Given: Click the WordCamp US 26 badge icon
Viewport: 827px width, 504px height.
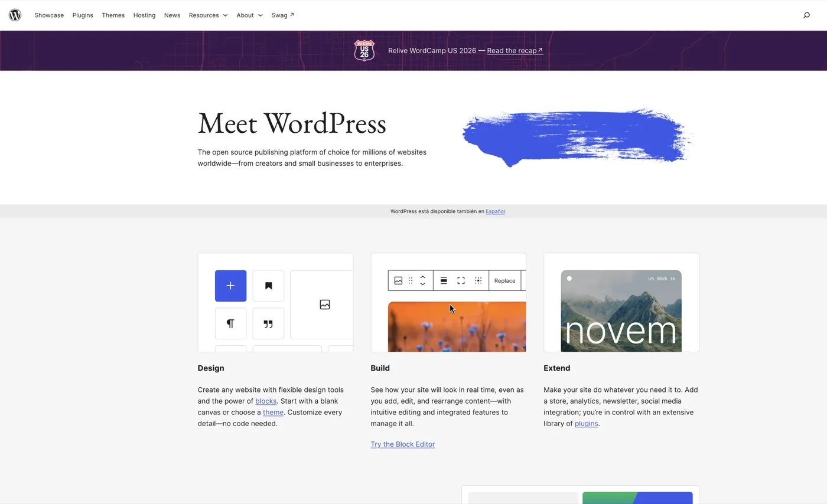Looking at the screenshot, I should point(364,51).
